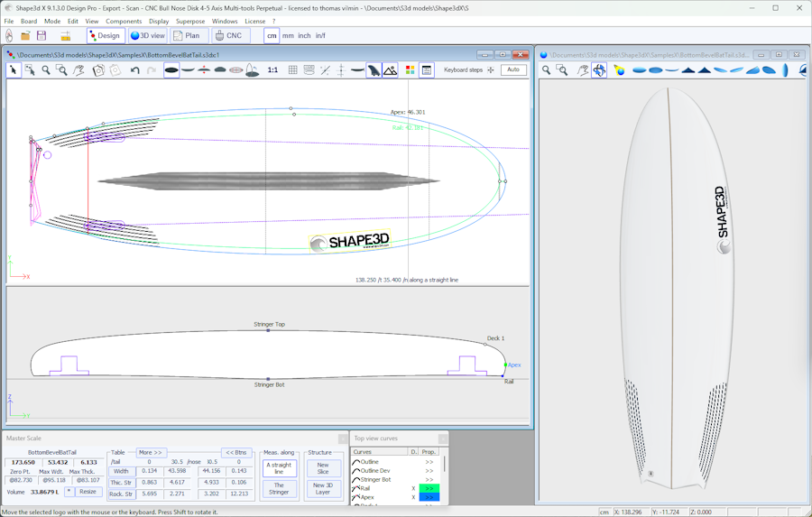
Task: Click the New Slice button
Action: point(323,468)
